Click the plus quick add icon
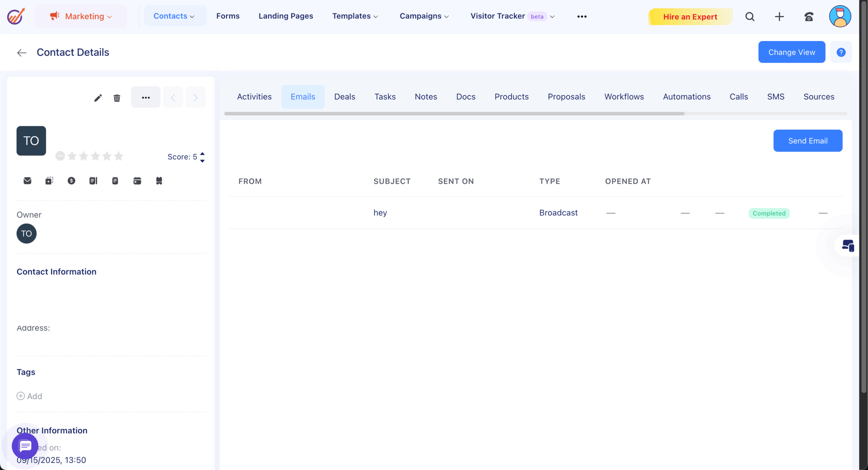This screenshot has height=470, width=868. [779, 17]
